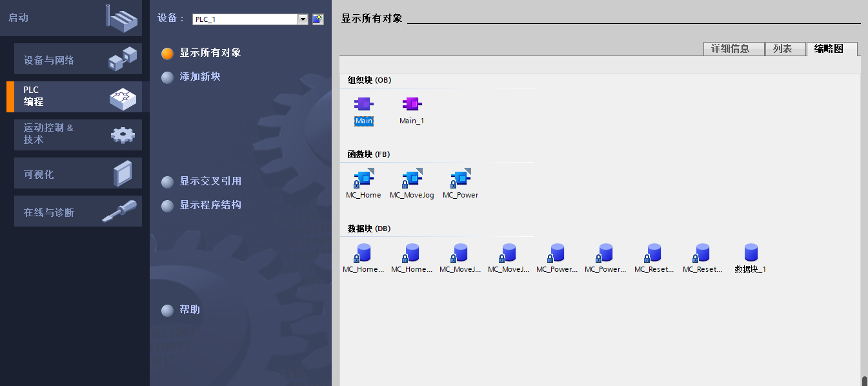The image size is (868, 386).
Task: Click 显示交叉引用 action
Action: point(210,181)
